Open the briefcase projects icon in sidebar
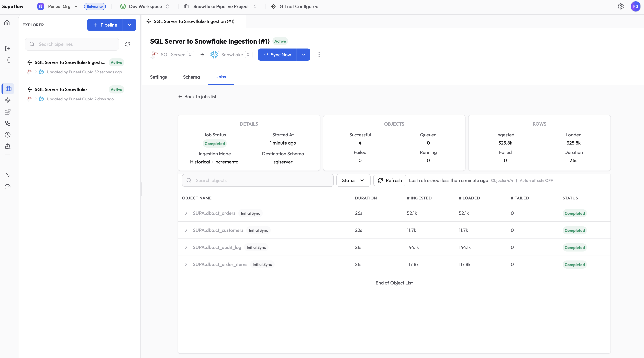This screenshot has width=644, height=358. coord(8,89)
